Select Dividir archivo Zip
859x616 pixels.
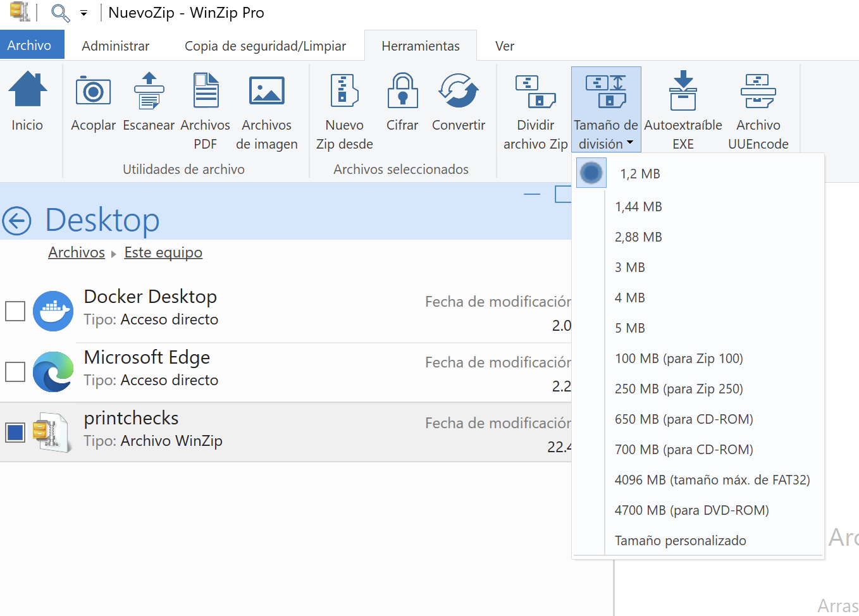(x=536, y=111)
